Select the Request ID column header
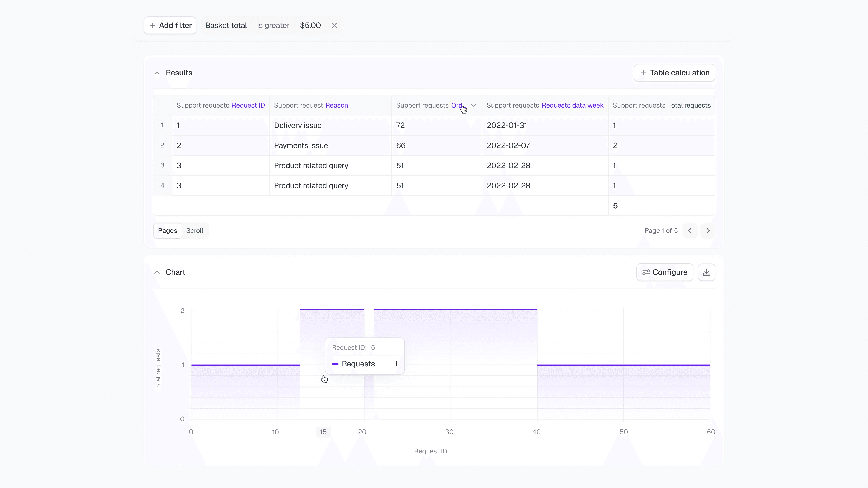Screen dimensions: 868x488 (221, 106)
